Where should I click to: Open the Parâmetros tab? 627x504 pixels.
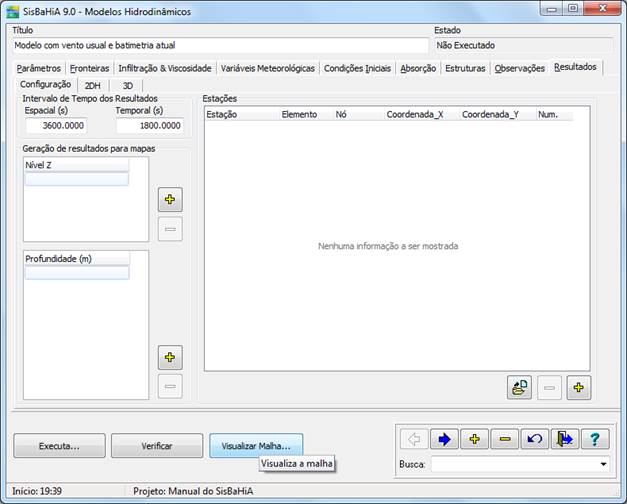click(x=39, y=68)
